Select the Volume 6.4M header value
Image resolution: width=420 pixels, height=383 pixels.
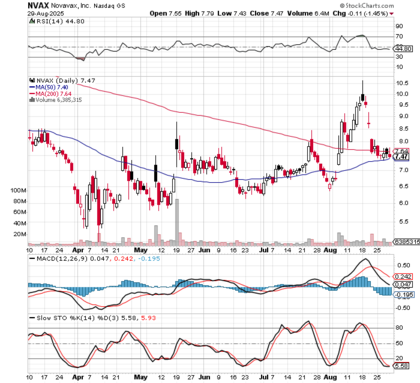point(308,14)
